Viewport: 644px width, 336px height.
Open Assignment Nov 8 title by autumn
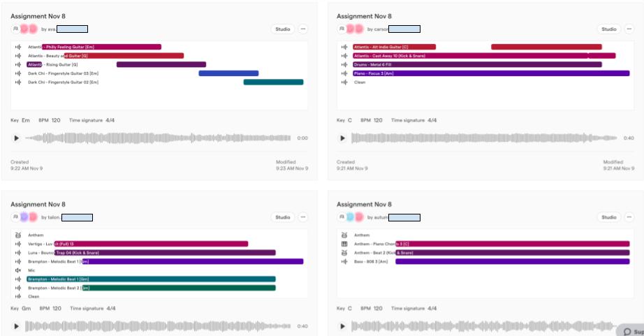pyautogui.click(x=364, y=204)
